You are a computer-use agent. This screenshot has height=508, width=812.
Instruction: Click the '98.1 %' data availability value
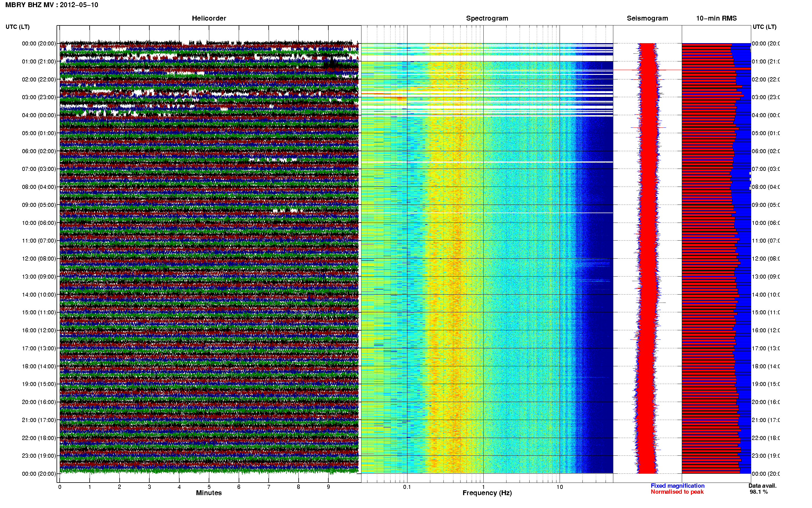(759, 492)
